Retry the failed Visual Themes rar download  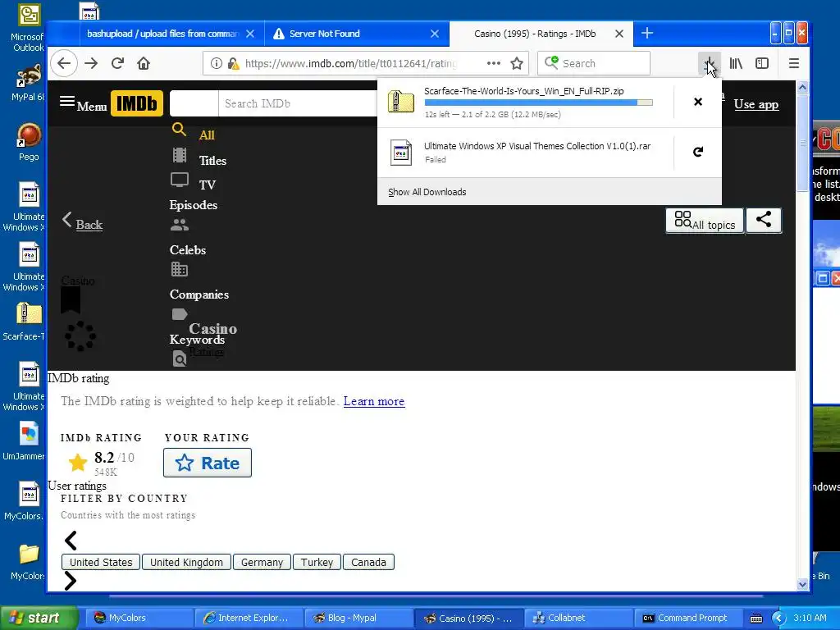click(697, 152)
